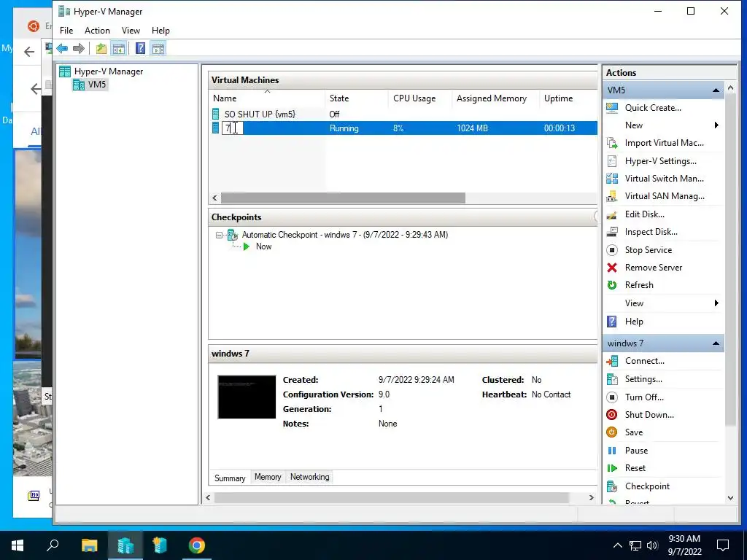This screenshot has height=560, width=747.
Task: Click the Up one level toolbar icon
Action: coord(101,49)
